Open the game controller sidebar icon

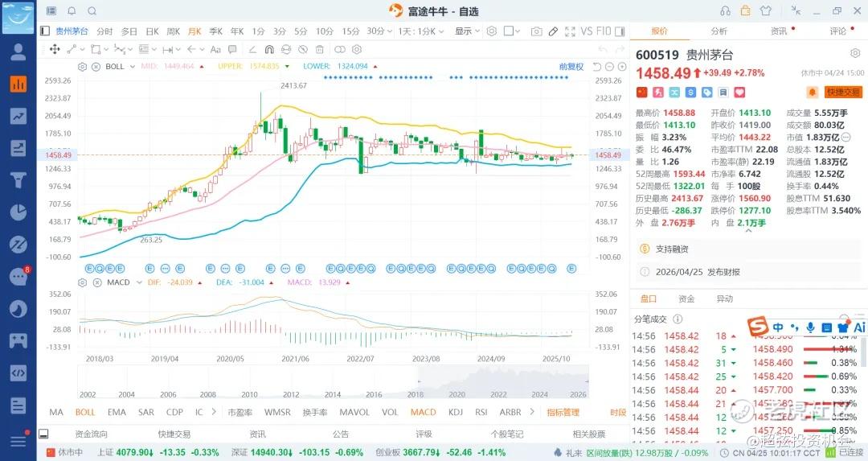18,340
